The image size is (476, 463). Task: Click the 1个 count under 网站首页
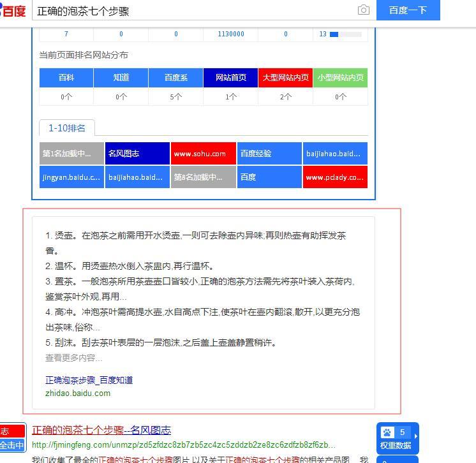pyautogui.click(x=231, y=97)
